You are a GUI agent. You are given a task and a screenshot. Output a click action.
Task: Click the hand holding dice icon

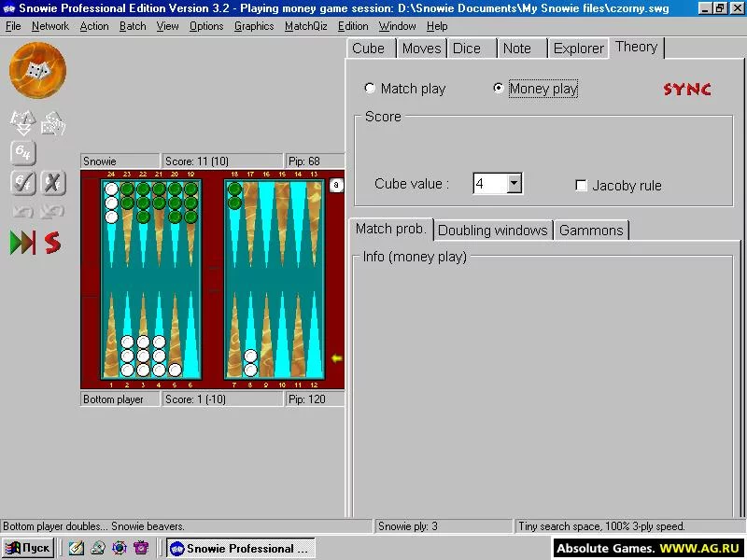click(53, 123)
